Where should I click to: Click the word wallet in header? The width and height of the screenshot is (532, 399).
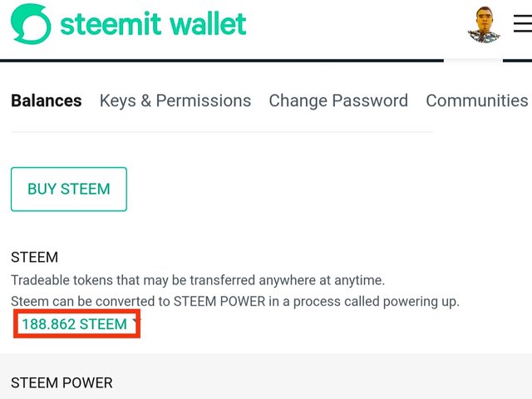[208, 24]
